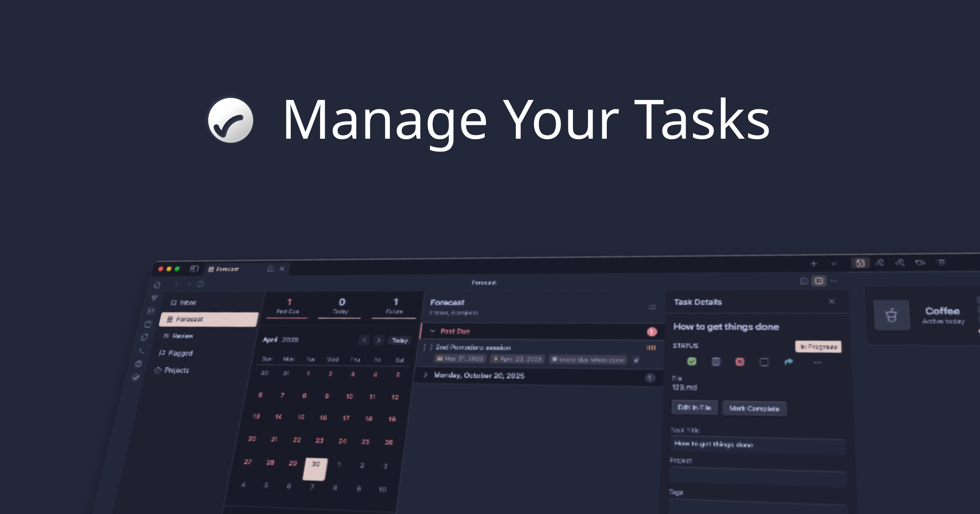Select April 15 in the calendar

pos(301,417)
